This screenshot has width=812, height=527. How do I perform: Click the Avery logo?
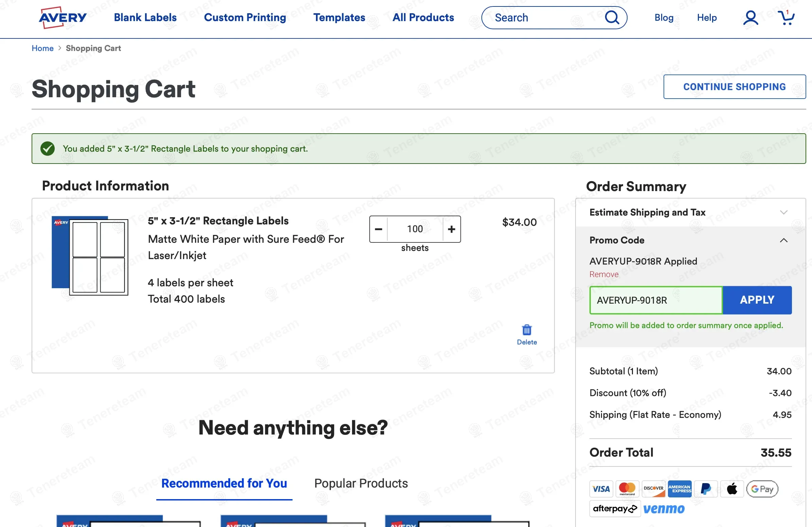[x=63, y=17]
